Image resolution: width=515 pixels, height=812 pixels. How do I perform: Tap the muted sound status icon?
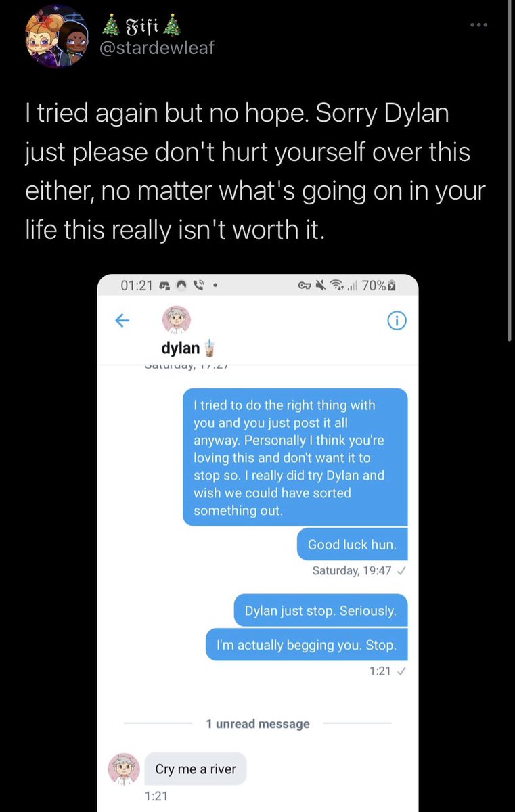pyautogui.click(x=321, y=286)
